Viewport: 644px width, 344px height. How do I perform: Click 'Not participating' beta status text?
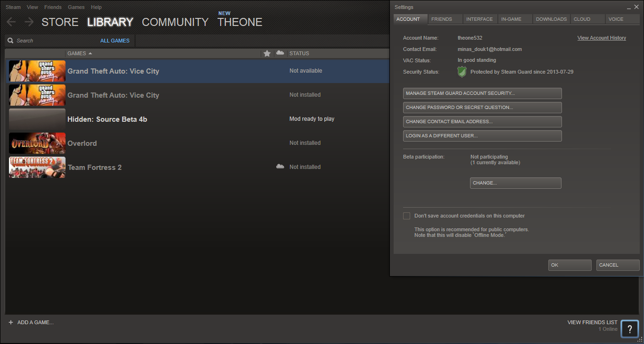click(489, 157)
